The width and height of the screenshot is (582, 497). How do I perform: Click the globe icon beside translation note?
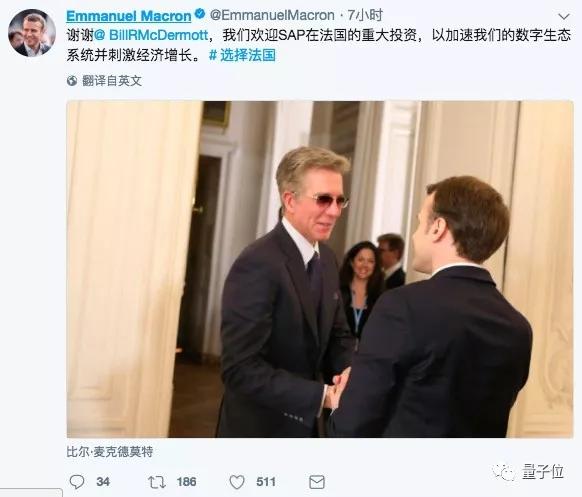click(72, 81)
